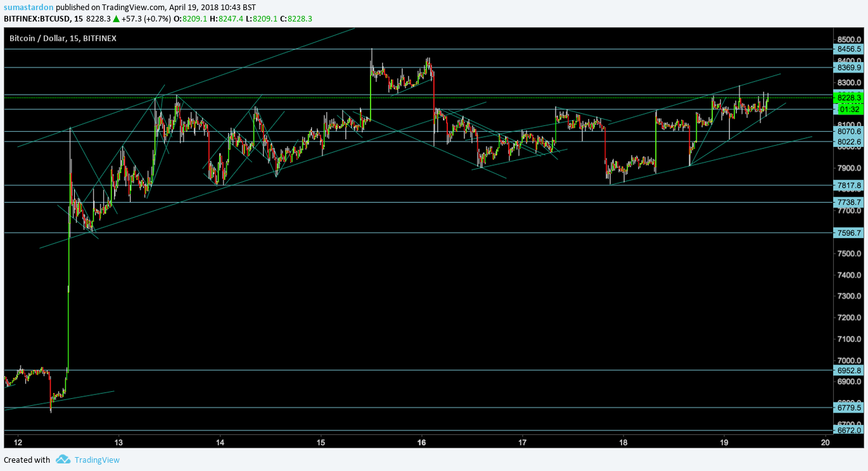This screenshot has height=471, width=868.
Task: Select the 7817.8 price level label
Action: point(849,185)
